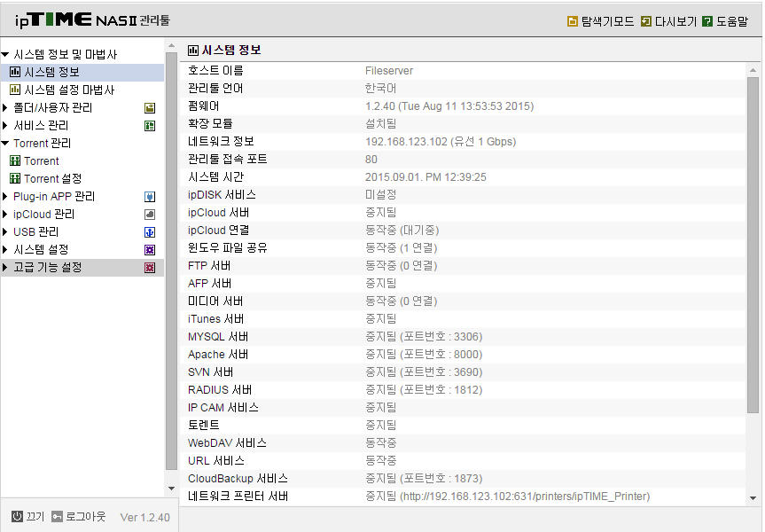This screenshot has width=765, height=532.
Task: Click the 서비스 관리 green icon
Action: [150, 126]
